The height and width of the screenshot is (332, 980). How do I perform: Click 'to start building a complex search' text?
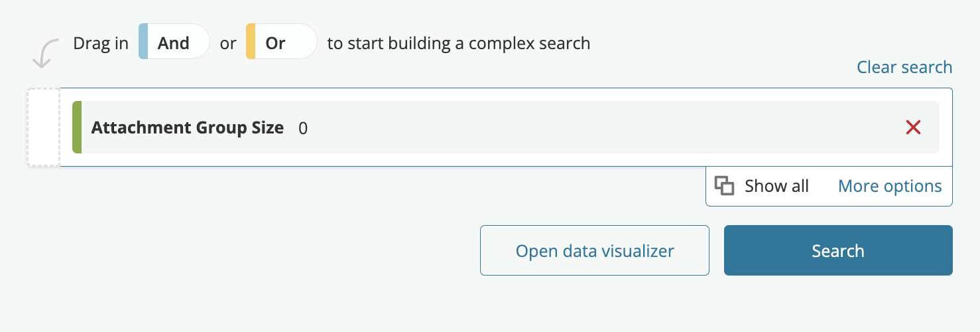click(x=459, y=44)
